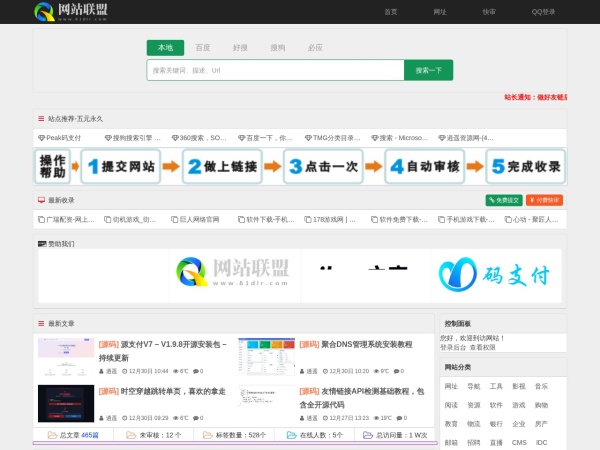The image size is (600, 450).
Task: Switch to the 好搜 search tab
Action: click(240, 47)
